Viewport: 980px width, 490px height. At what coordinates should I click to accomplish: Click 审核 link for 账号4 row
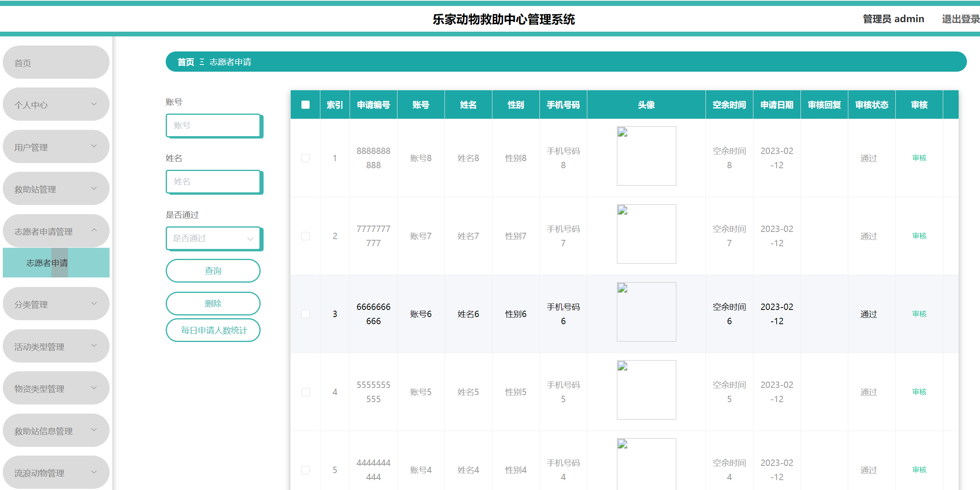(919, 470)
